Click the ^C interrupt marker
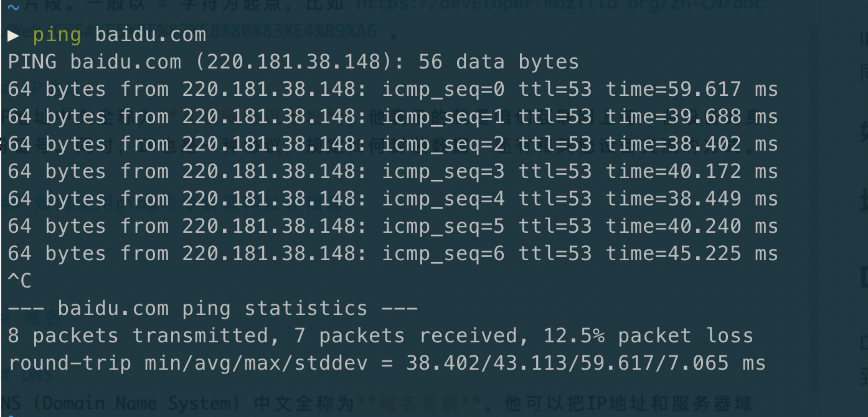Viewport: 868px width, 417px height. [x=19, y=281]
